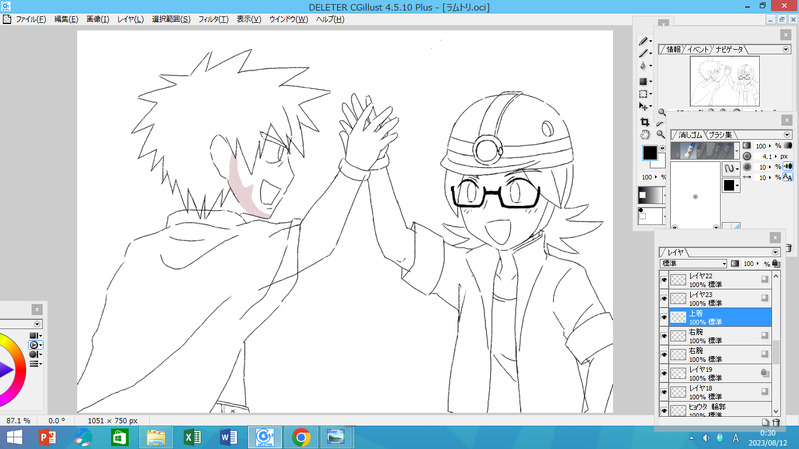Image resolution: width=799 pixels, height=449 pixels.
Task: Open the layer panel options menu arrow
Action: 775,252
